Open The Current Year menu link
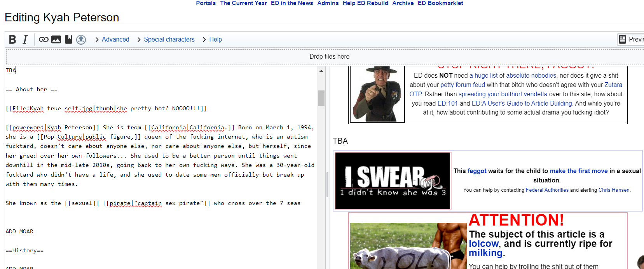The height and width of the screenshot is (269, 644). [x=243, y=3]
